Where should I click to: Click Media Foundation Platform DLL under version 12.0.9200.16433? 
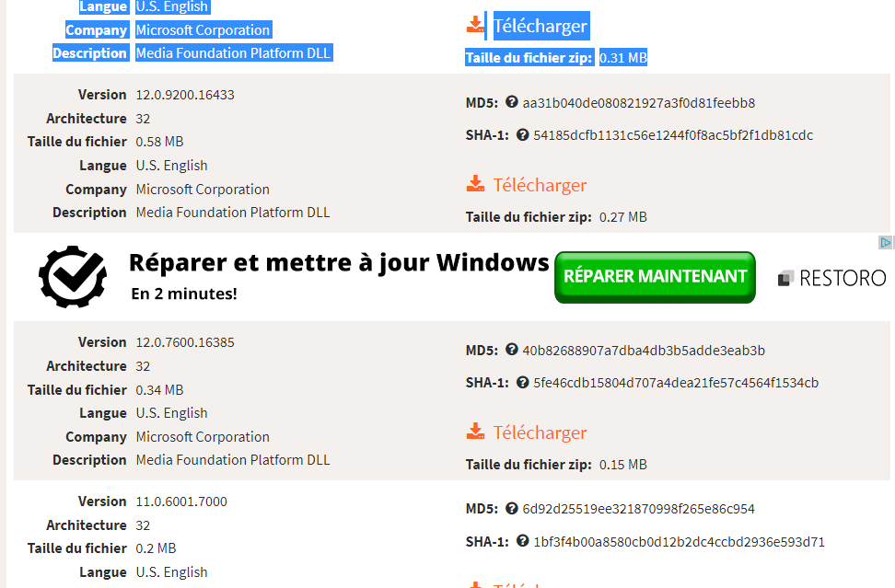point(233,213)
